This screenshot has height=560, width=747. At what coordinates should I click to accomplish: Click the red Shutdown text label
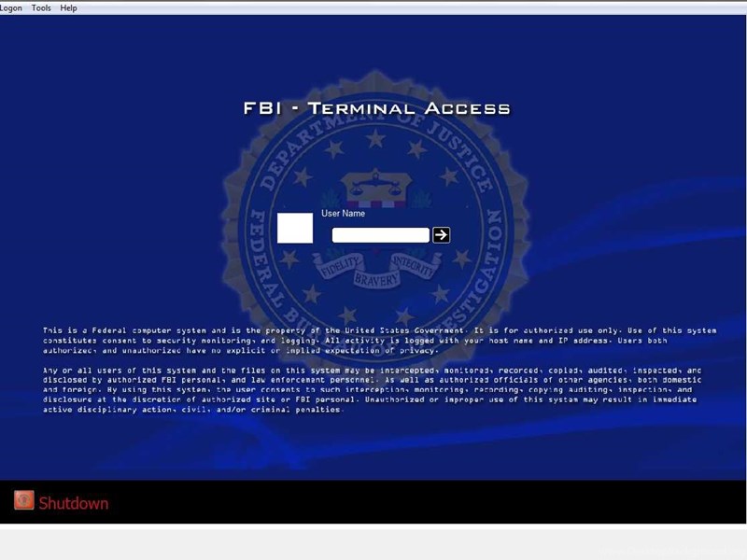[74, 503]
